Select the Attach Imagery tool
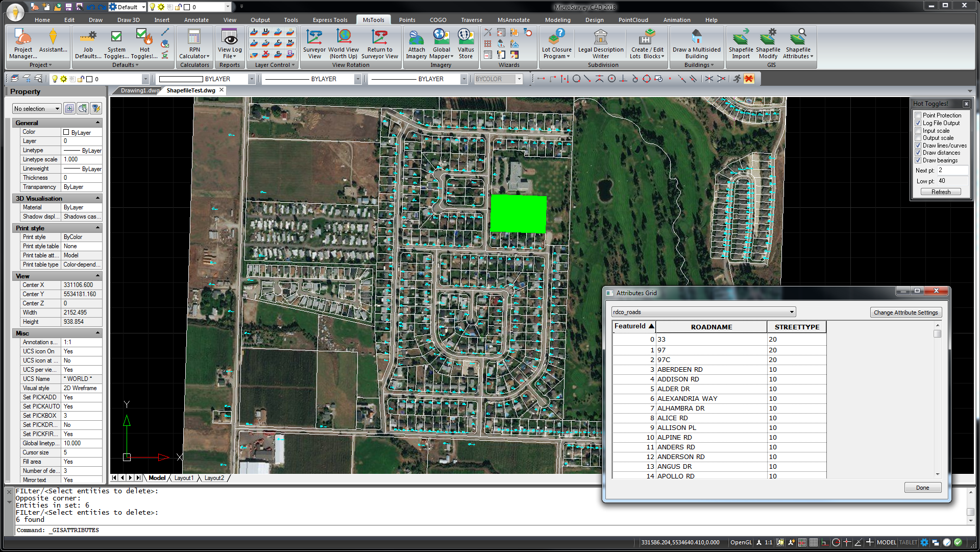This screenshot has width=980, height=552. click(416, 43)
